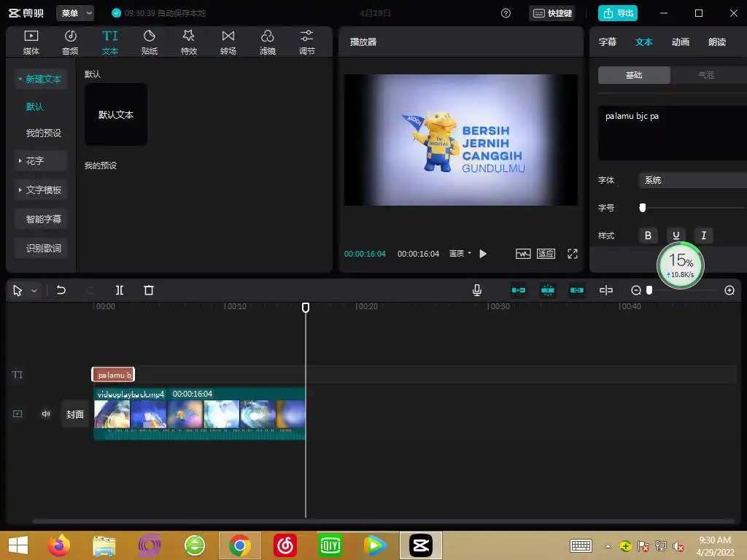
Task: Click the 导出 export button
Action: pyautogui.click(x=618, y=13)
